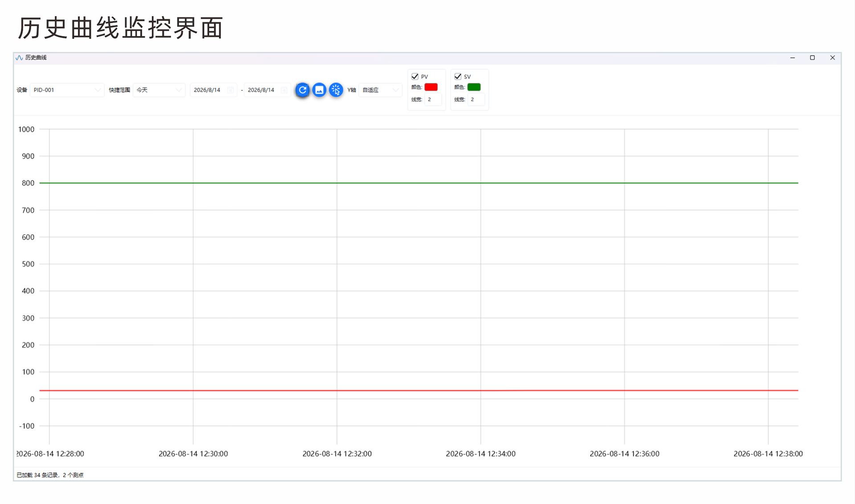
Task: Click the red PV color swatch
Action: click(x=431, y=87)
